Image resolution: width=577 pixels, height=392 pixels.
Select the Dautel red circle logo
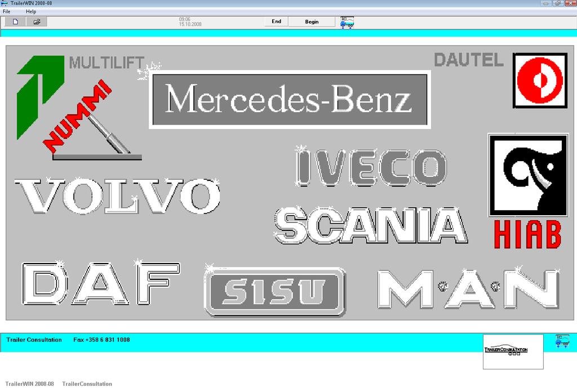coord(540,81)
